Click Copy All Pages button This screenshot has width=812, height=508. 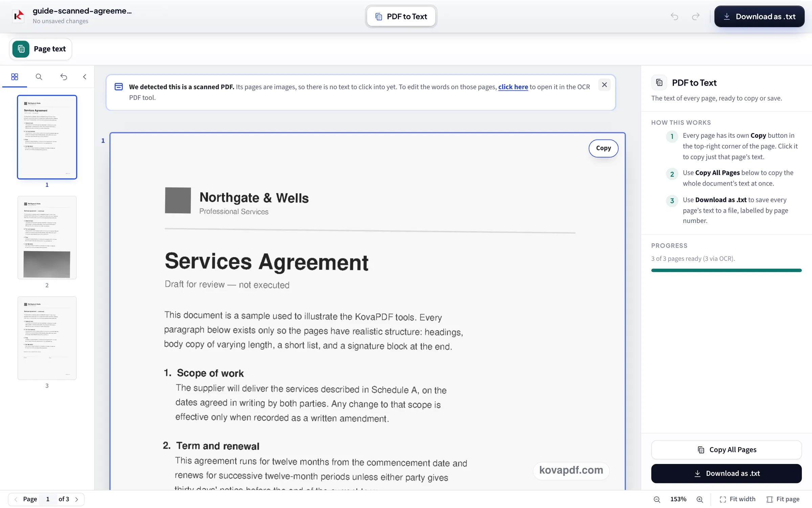(726, 450)
